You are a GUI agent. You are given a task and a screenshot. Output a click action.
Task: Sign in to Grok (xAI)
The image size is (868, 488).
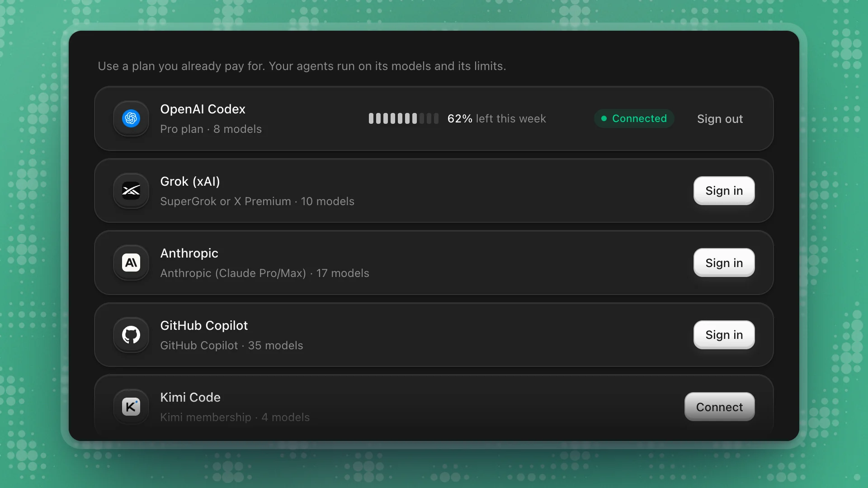(724, 191)
